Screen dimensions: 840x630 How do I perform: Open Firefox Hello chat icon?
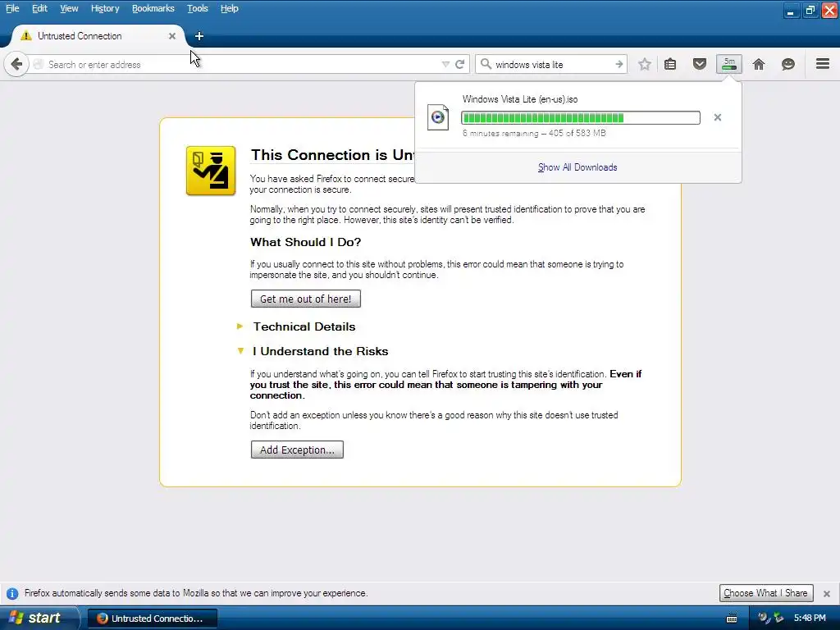(x=788, y=64)
